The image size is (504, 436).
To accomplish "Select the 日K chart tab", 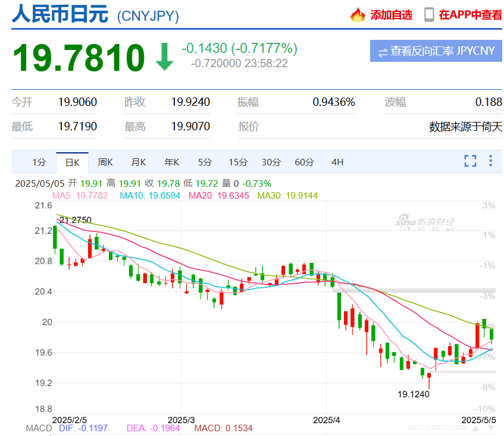I will point(73,162).
